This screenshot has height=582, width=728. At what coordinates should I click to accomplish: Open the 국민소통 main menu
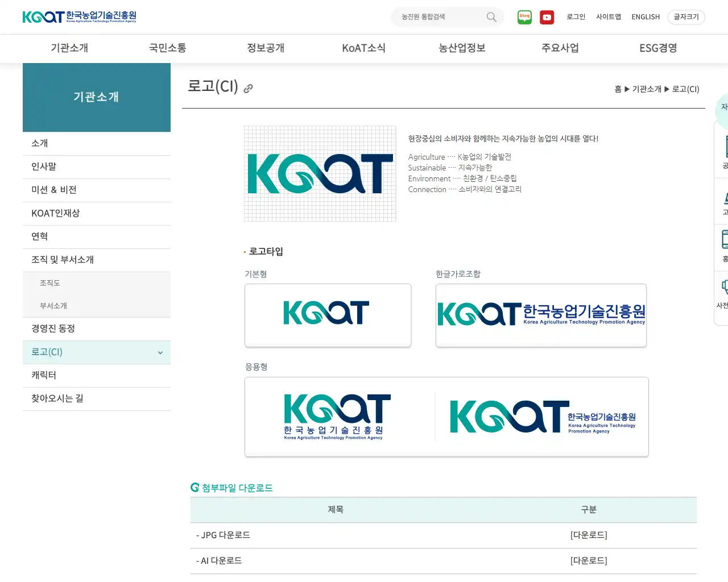tap(168, 48)
